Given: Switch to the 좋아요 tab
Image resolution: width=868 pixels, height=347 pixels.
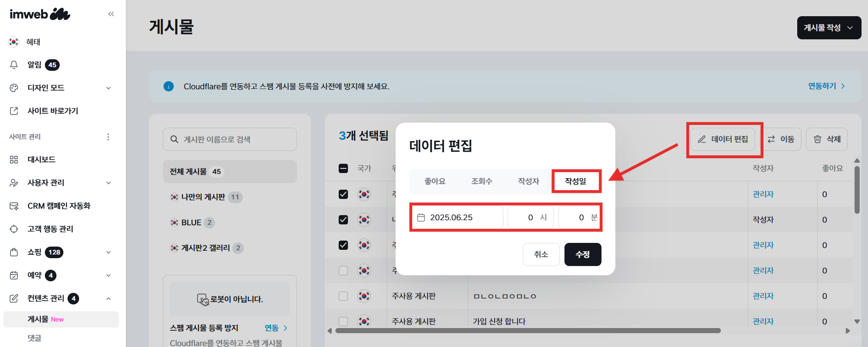Looking at the screenshot, I should (435, 181).
